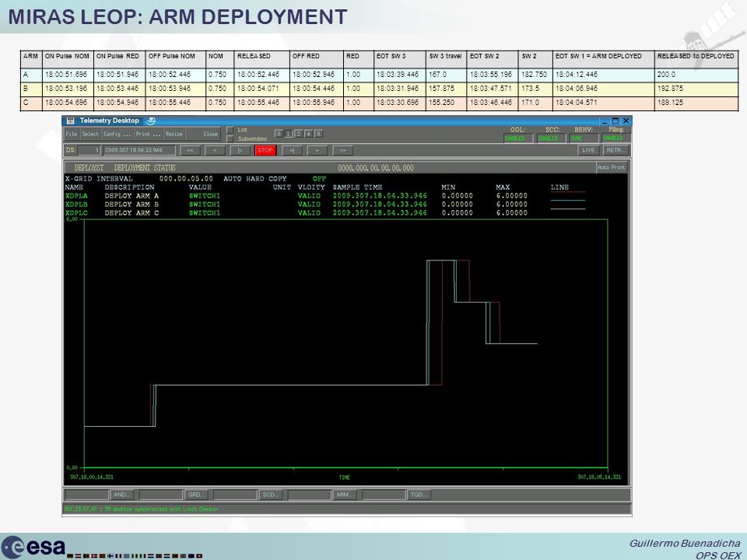Viewport: 747px width, 560px height.
Task: Open the Config ... menu
Action: [117, 135]
